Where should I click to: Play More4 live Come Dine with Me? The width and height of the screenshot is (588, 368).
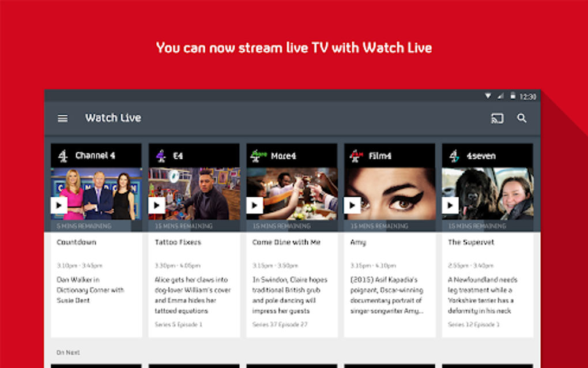point(255,205)
